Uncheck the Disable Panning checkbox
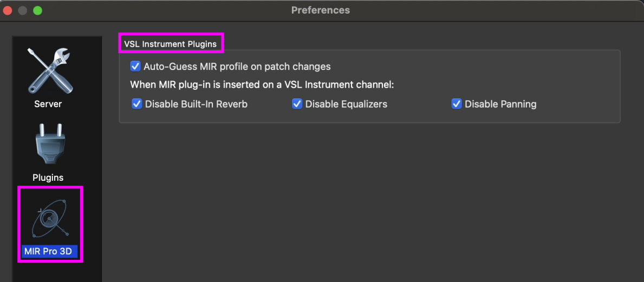 (457, 104)
